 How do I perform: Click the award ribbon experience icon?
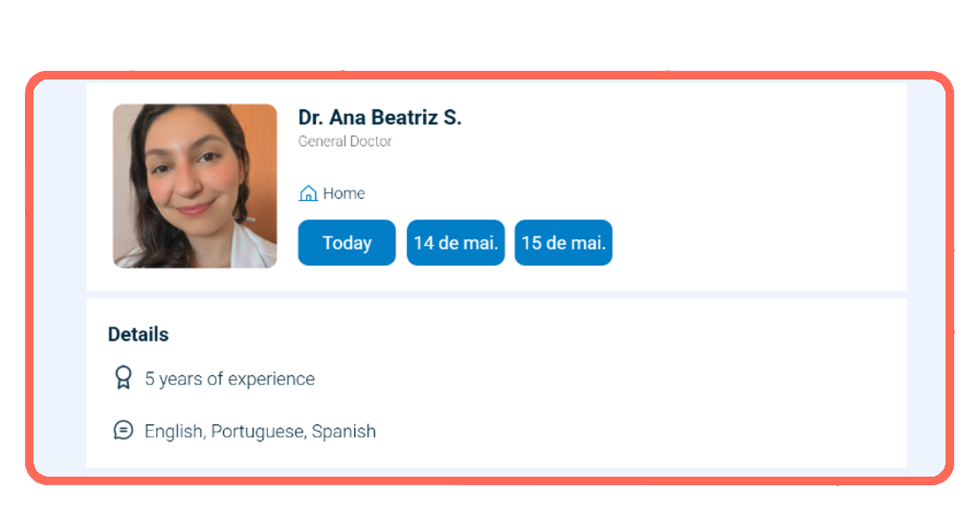coord(123,377)
